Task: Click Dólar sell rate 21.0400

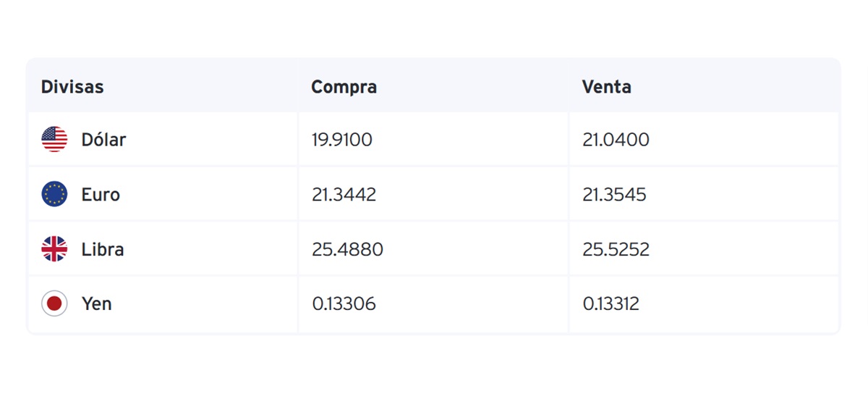Action: (616, 140)
